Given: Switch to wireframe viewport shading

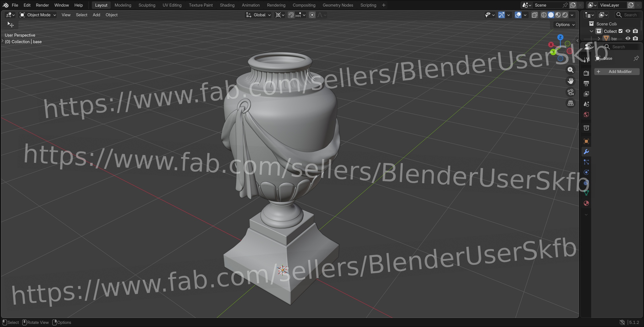Looking at the screenshot, I should [544, 15].
